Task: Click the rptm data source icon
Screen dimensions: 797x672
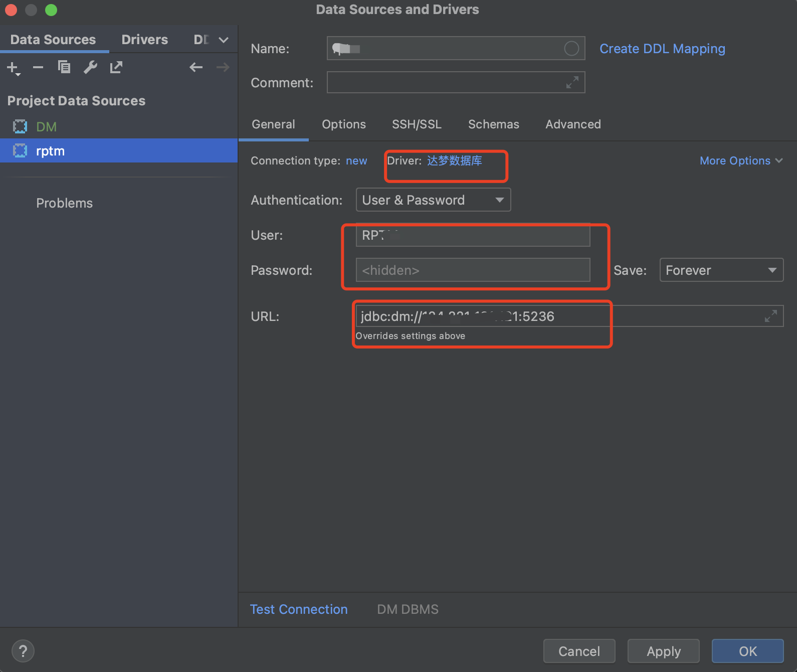Action: 20,150
